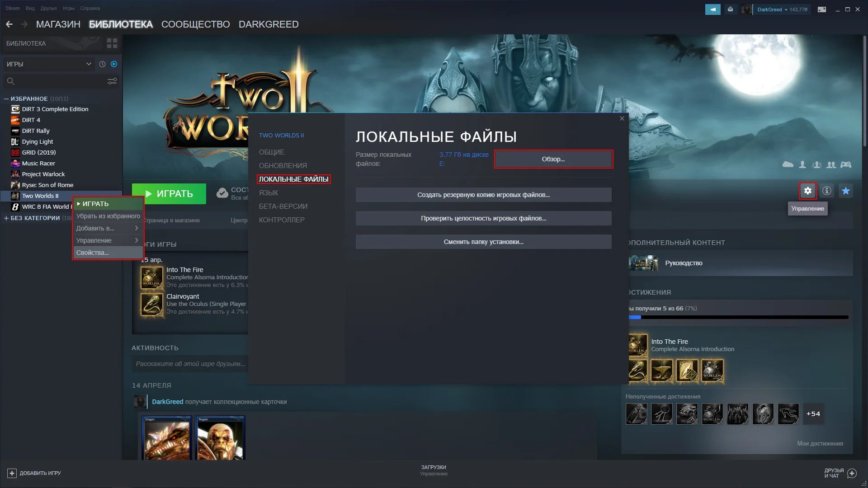
Task: Open the ЯЗЫК tab
Action: [269, 193]
